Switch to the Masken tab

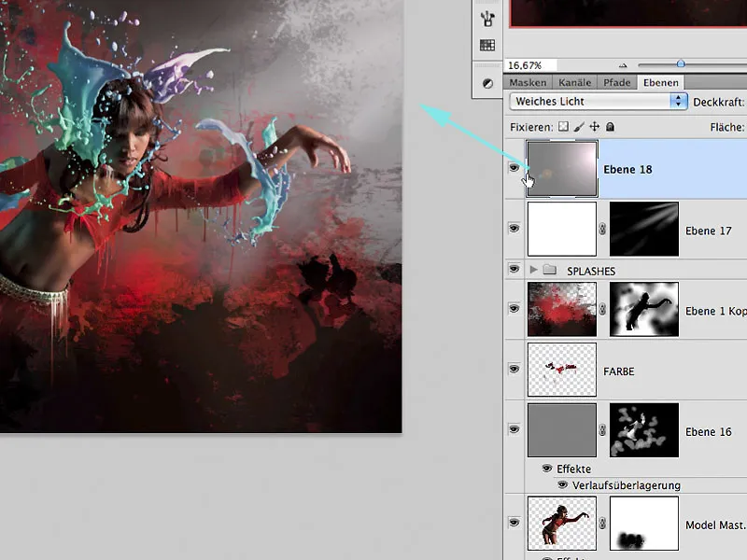(x=528, y=82)
